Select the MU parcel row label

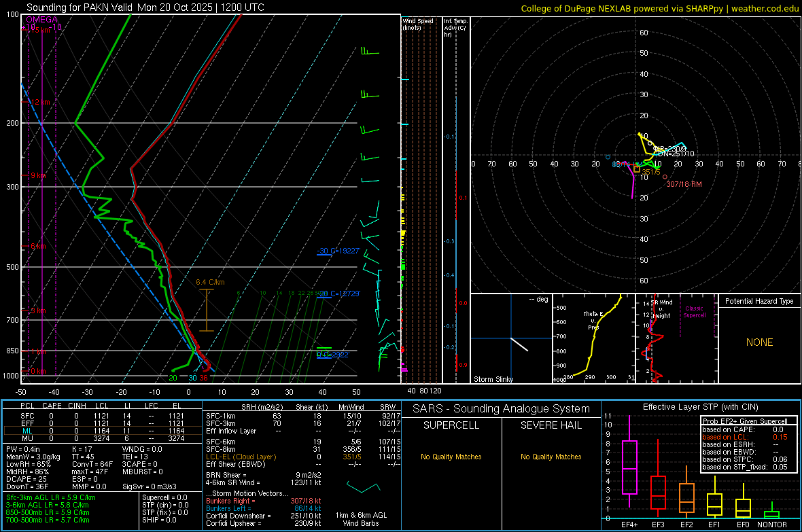27,438
